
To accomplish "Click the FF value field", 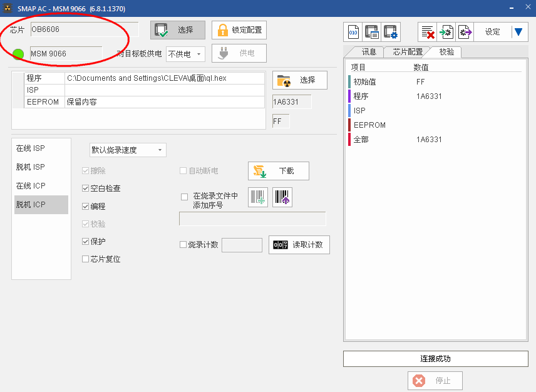I will pyautogui.click(x=281, y=121).
